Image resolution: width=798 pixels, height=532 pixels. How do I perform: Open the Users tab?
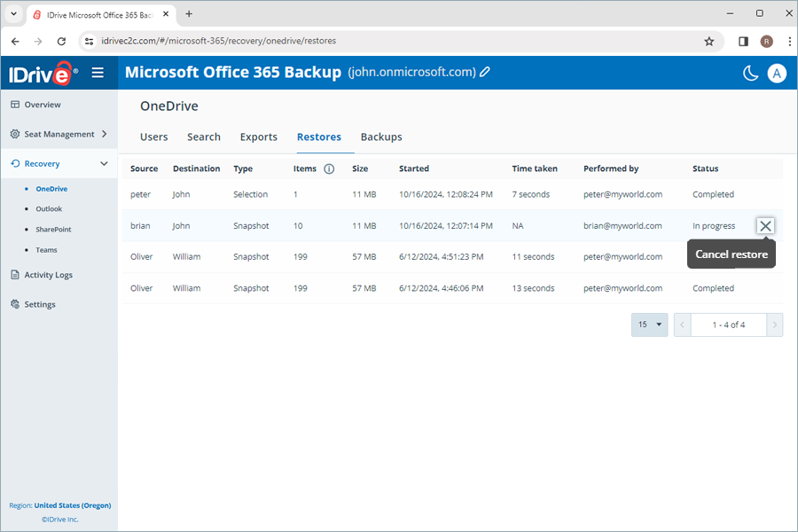tap(153, 137)
